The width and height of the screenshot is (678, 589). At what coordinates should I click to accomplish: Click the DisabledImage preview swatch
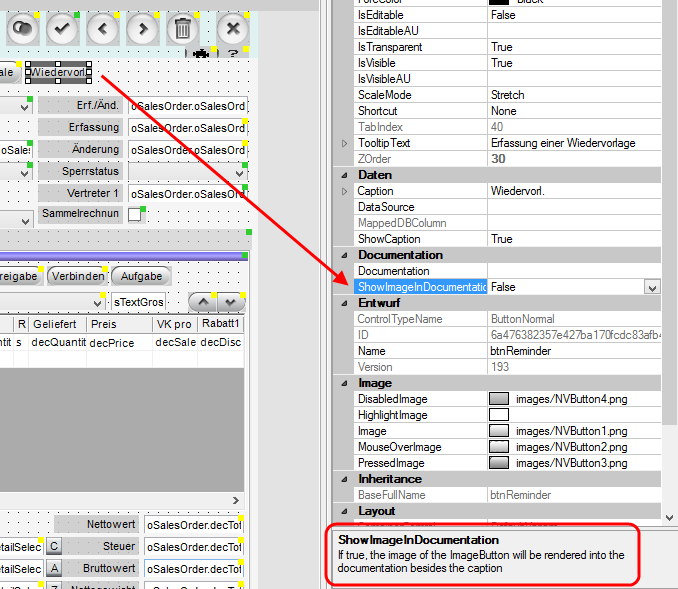pyautogui.click(x=499, y=399)
